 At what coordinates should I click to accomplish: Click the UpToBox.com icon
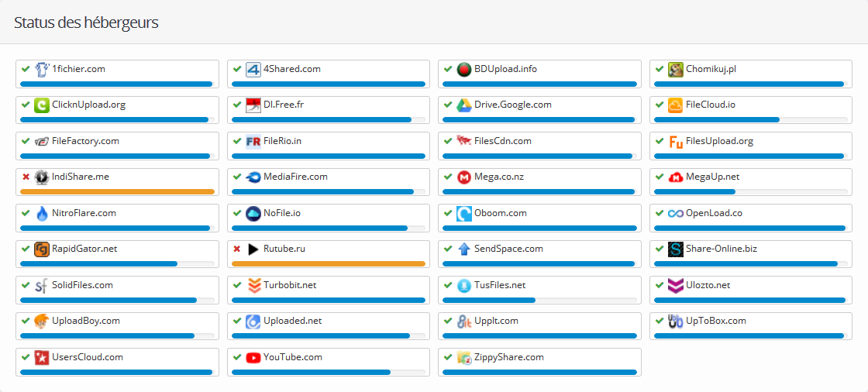click(675, 322)
